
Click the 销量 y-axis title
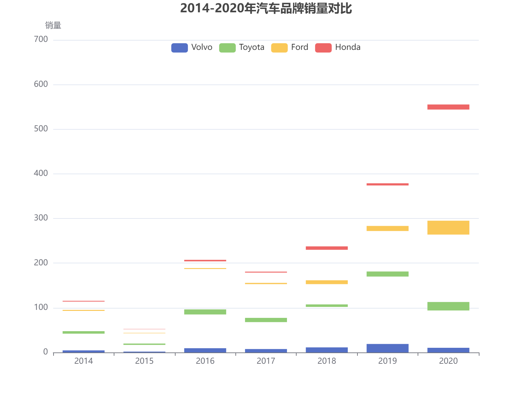click(x=53, y=25)
